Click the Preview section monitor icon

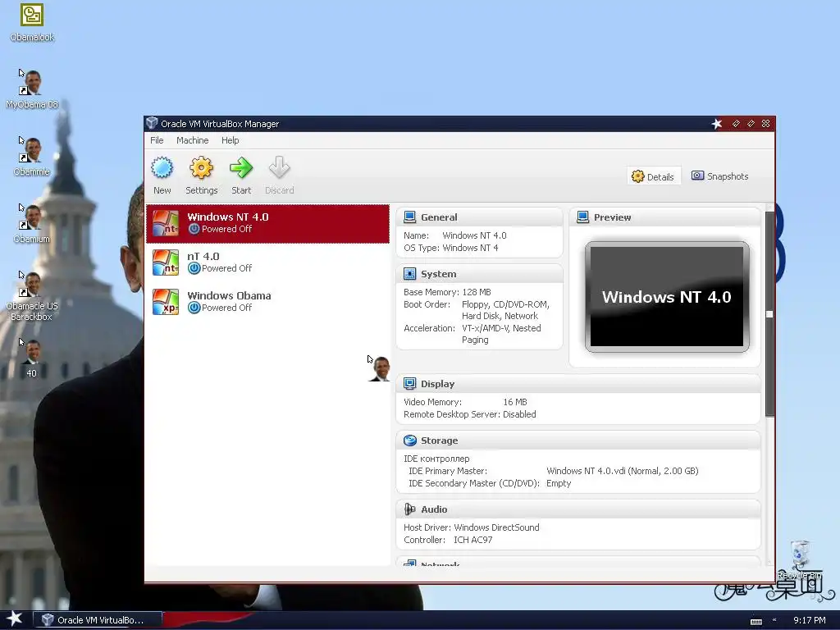pyautogui.click(x=583, y=217)
